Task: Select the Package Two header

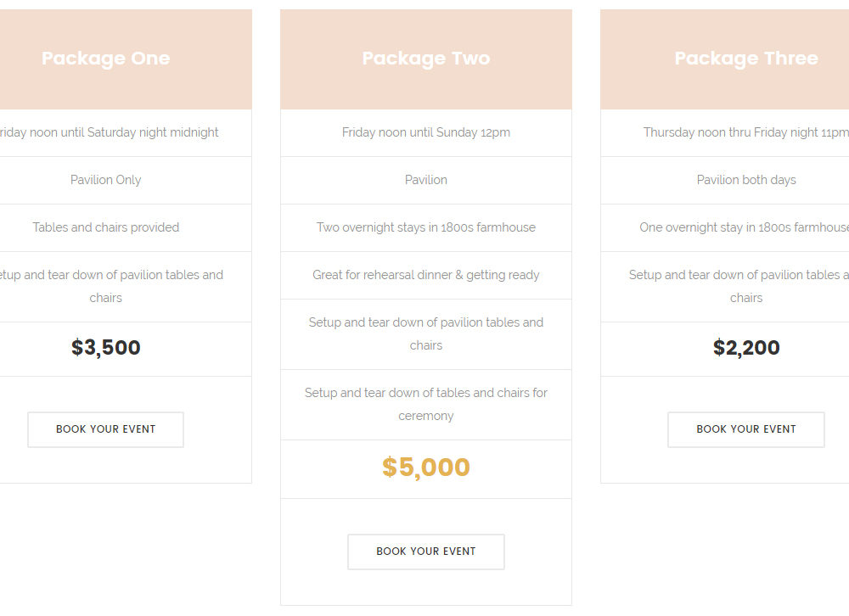Action: (426, 59)
